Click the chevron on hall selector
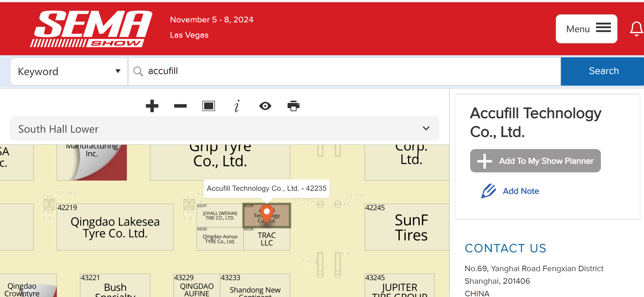Image resolution: width=644 pixels, height=297 pixels. [x=426, y=129]
